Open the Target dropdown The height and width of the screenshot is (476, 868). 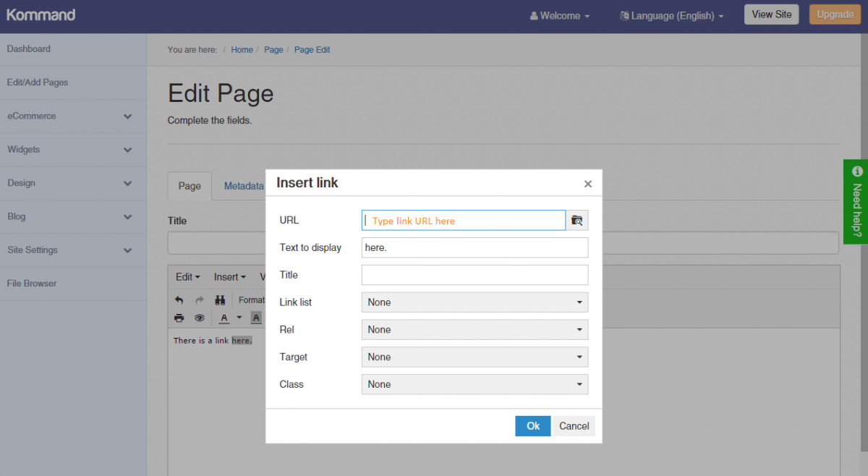(x=475, y=357)
